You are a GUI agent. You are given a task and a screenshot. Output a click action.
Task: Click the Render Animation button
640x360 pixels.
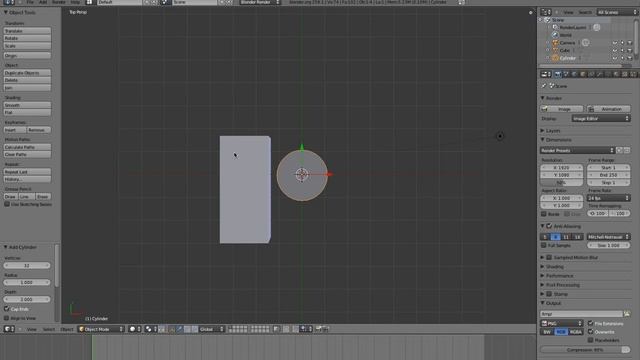[609, 109]
